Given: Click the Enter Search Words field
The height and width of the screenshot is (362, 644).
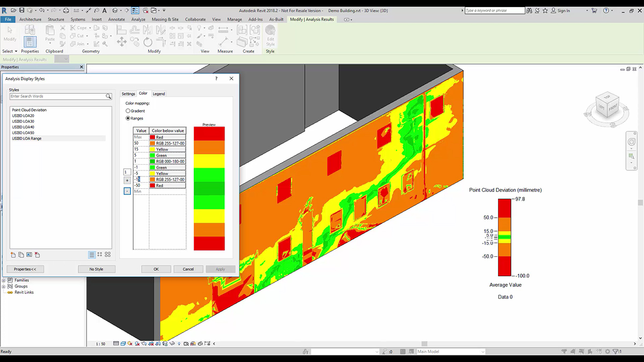Looking at the screenshot, I should 57,97.
